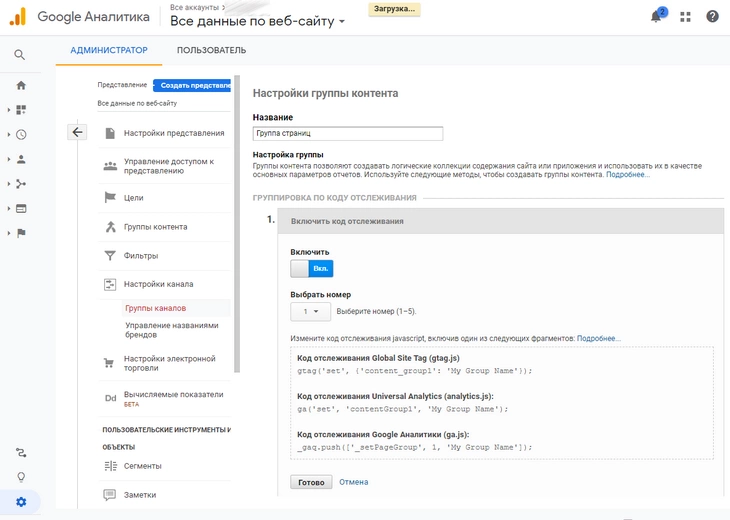Click the gtag content_group1 code snippet
Image resolution: width=730 pixels, height=520 pixels.
click(414, 371)
